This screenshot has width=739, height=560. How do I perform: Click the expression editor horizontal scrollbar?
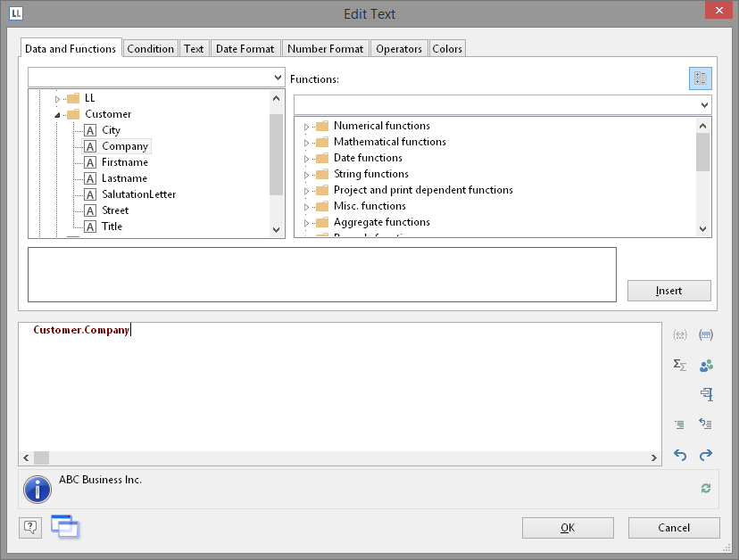(339, 457)
